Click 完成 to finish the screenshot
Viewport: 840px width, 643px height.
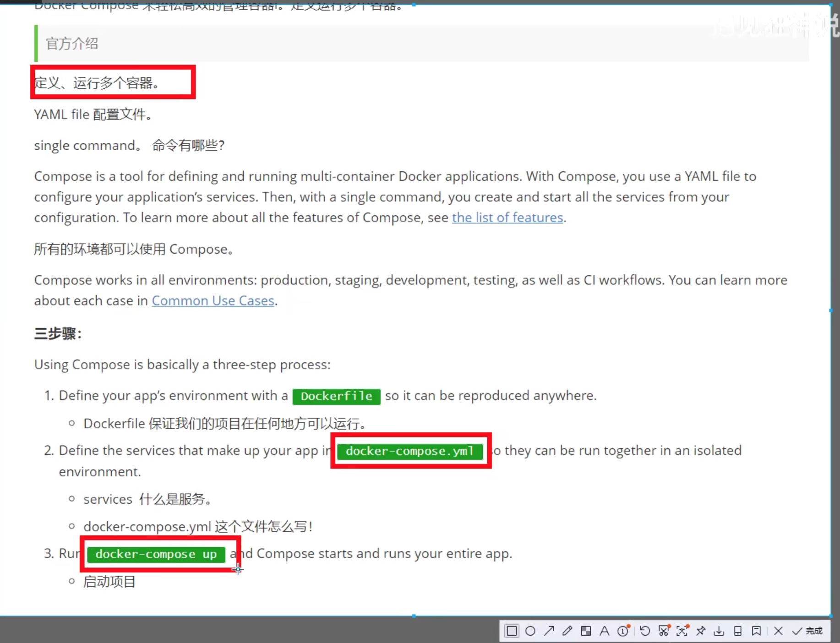pyautogui.click(x=808, y=631)
